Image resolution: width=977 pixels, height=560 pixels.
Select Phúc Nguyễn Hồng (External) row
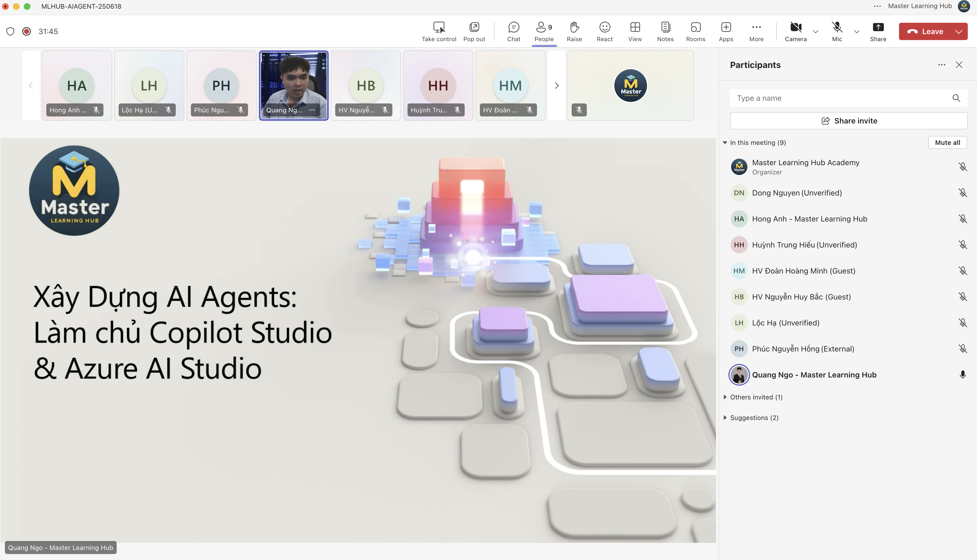click(849, 349)
